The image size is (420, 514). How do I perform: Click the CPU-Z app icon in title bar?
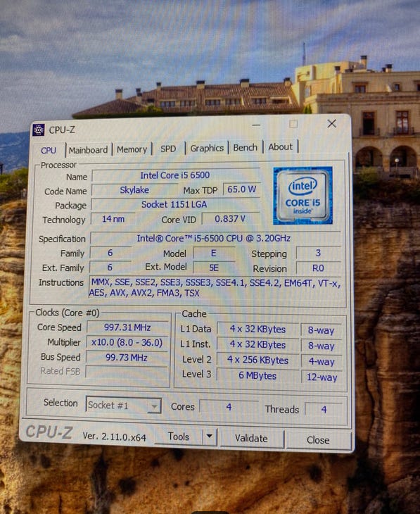pyautogui.click(x=39, y=130)
